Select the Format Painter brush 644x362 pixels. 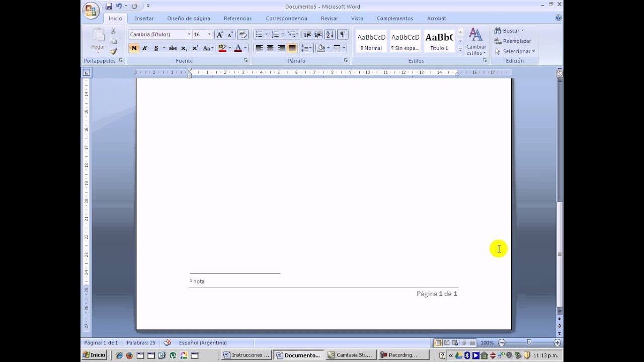click(x=114, y=51)
